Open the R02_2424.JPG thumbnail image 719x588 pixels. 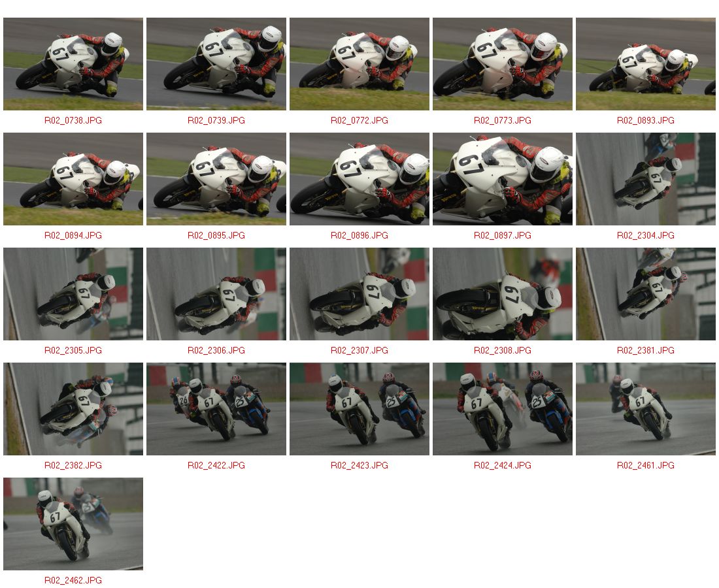tap(502, 409)
